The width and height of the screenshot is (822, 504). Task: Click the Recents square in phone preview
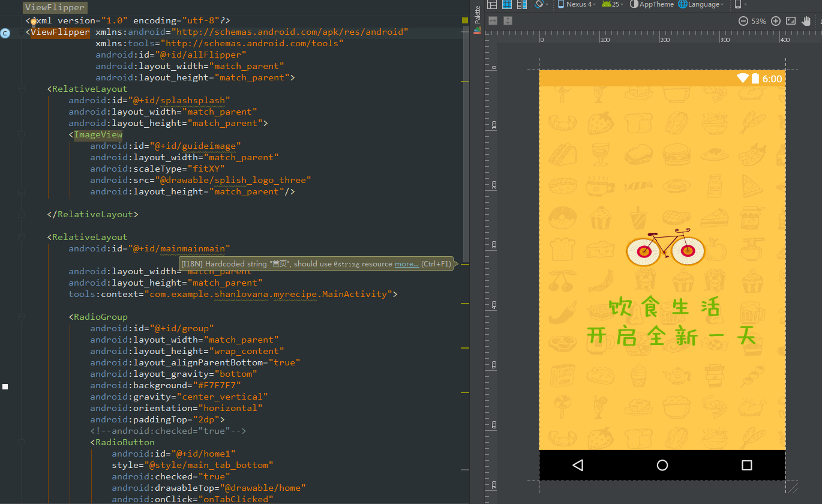(x=747, y=465)
